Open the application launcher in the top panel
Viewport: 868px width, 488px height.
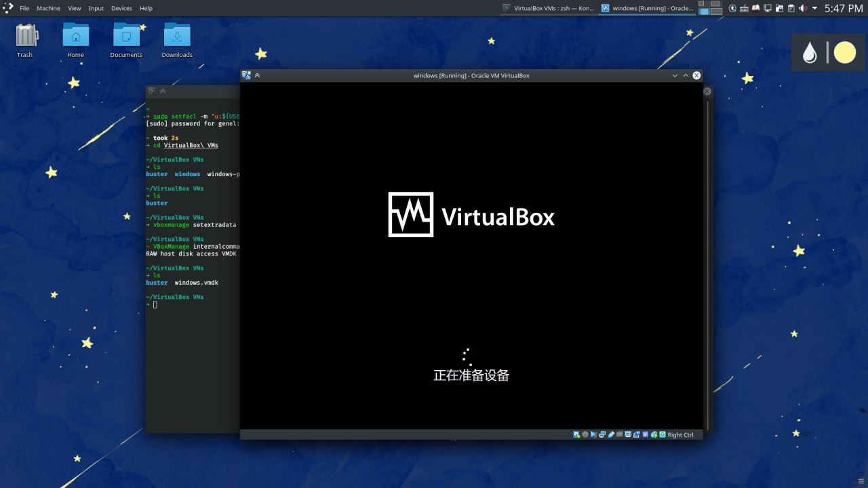(x=8, y=8)
